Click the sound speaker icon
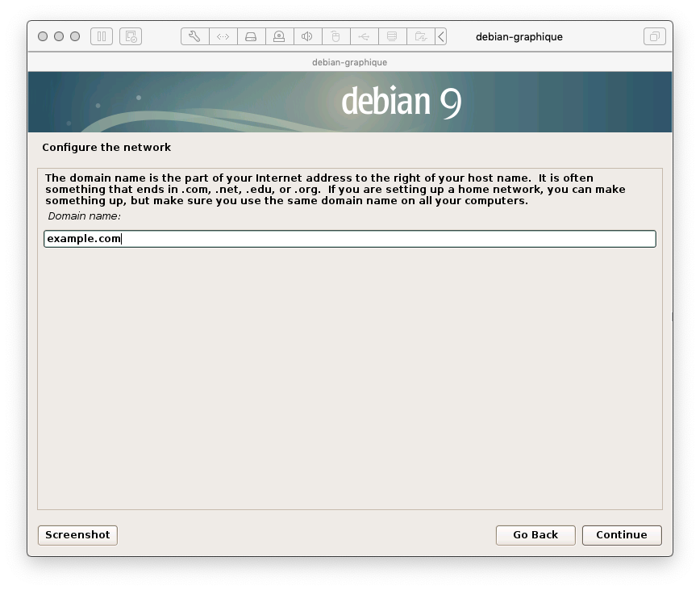700x590 pixels. (307, 36)
